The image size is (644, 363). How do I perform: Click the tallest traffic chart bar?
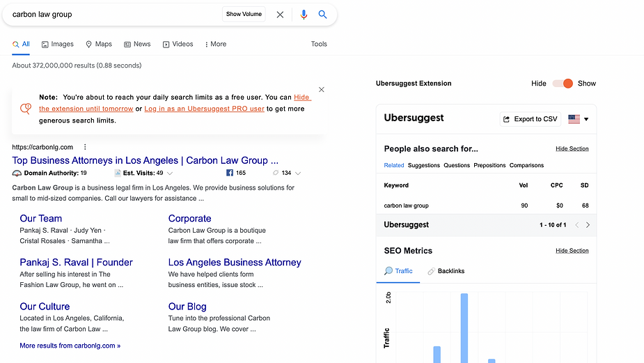464,328
